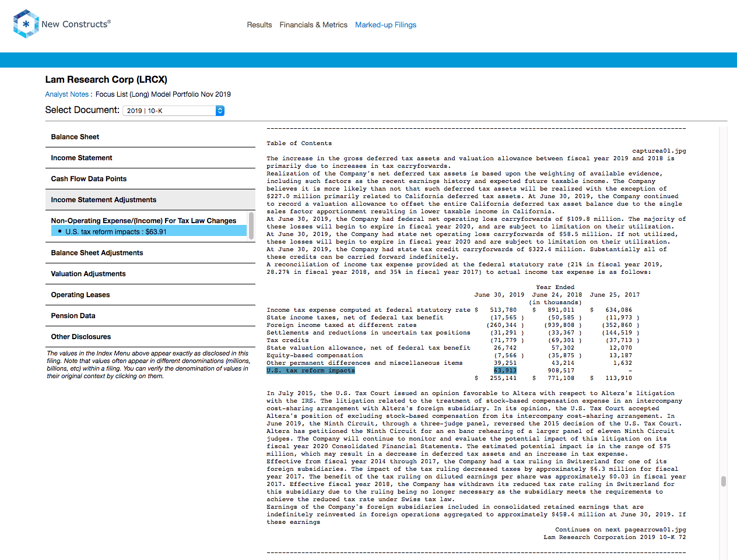Expand the Balance Sheet section
Screen dimensions: 737x560
(150, 137)
